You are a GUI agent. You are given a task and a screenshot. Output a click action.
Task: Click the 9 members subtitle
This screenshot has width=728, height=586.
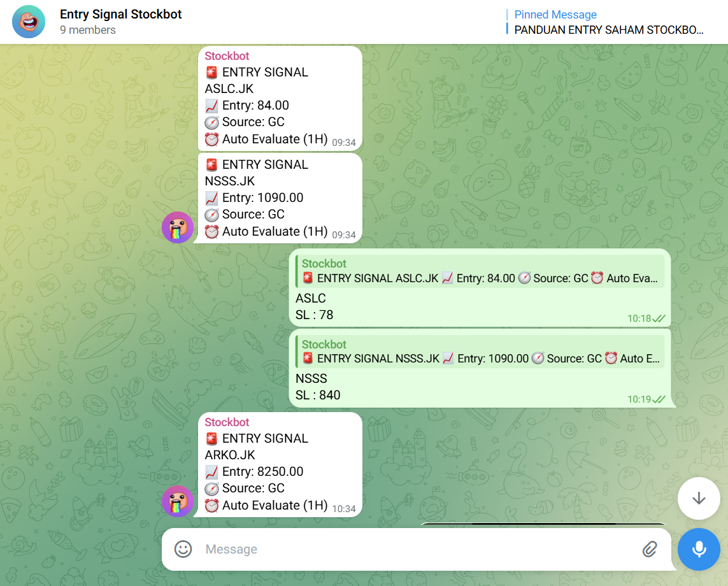coord(88,30)
